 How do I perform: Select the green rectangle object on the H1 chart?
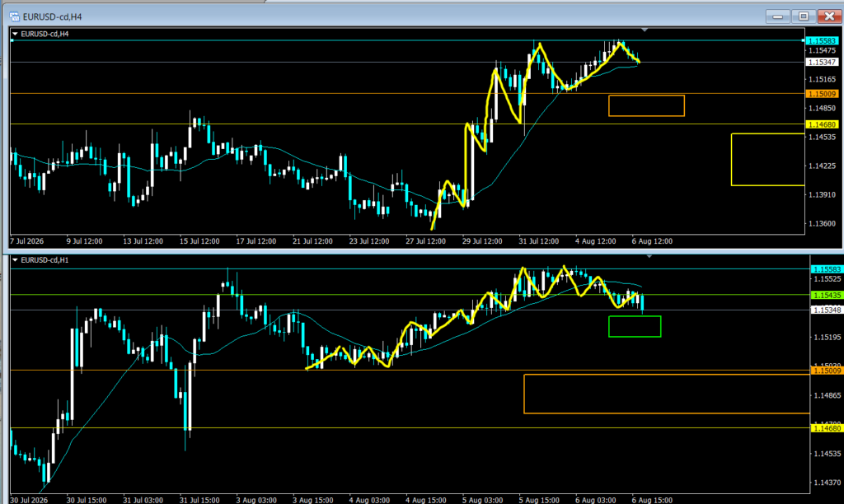pos(635,326)
